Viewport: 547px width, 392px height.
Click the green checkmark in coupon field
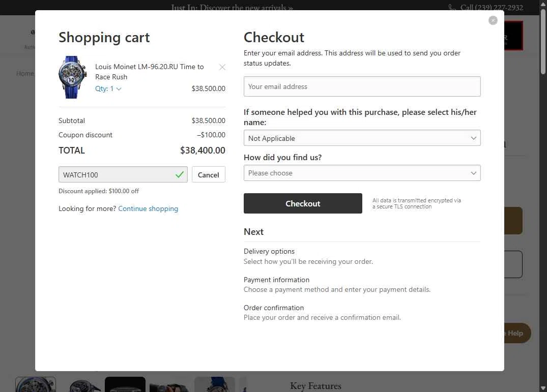coord(179,174)
